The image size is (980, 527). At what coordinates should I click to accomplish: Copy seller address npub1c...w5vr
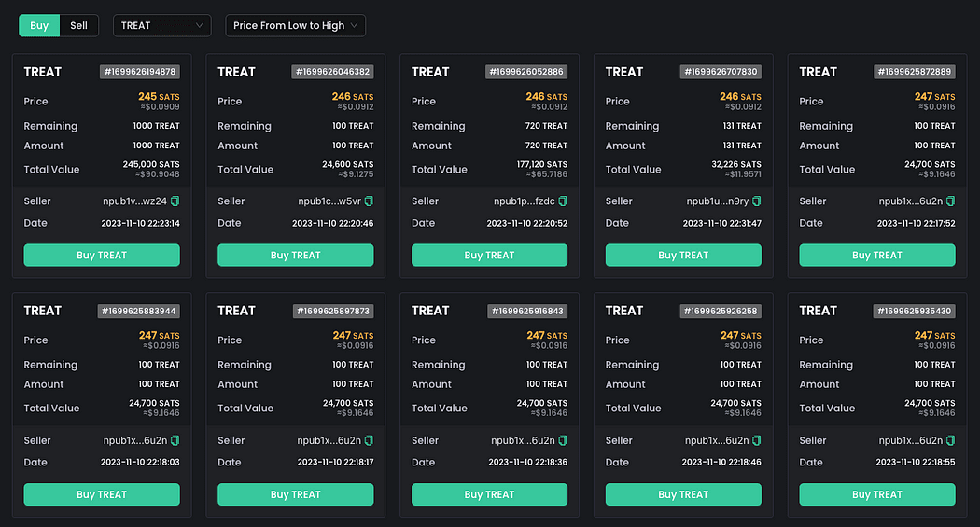369,201
